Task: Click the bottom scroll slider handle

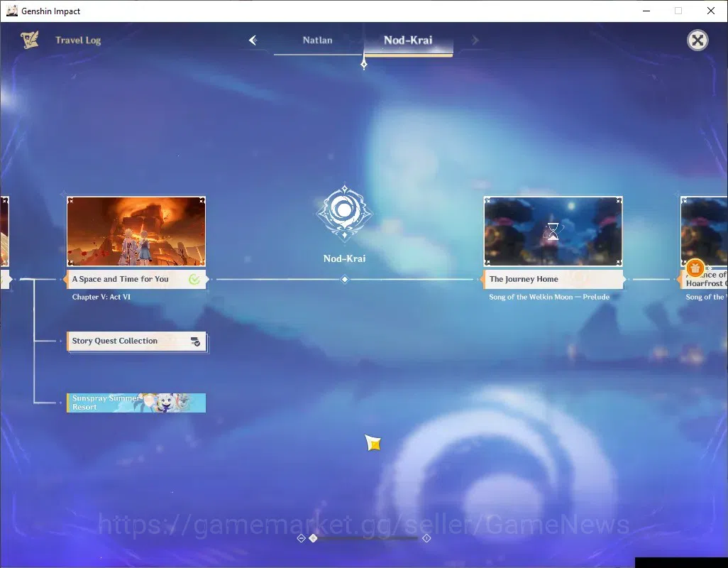Action: pyautogui.click(x=314, y=538)
